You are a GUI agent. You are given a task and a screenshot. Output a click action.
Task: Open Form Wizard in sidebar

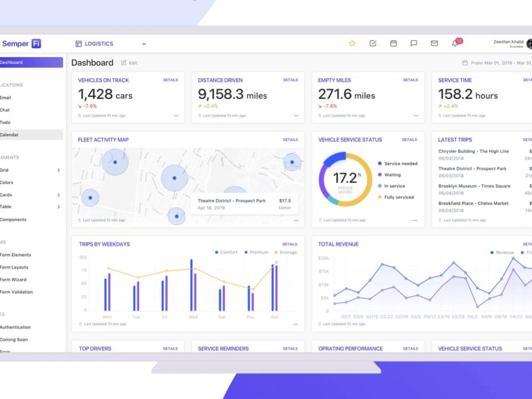[13, 280]
